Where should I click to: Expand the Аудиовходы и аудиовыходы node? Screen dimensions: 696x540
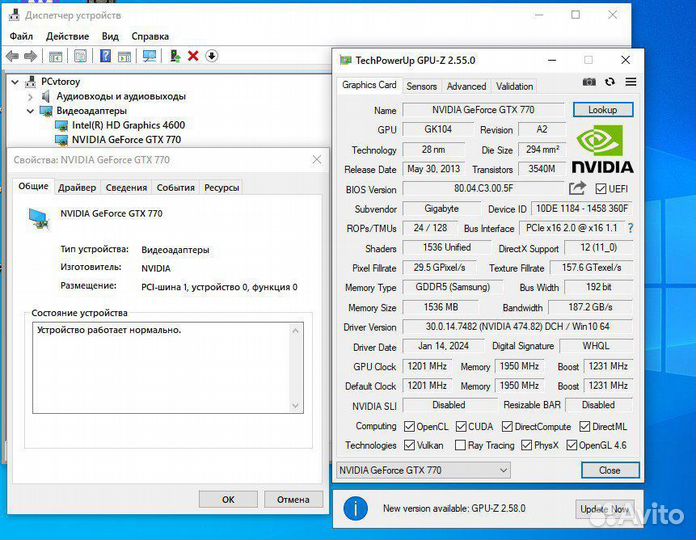click(x=30, y=97)
